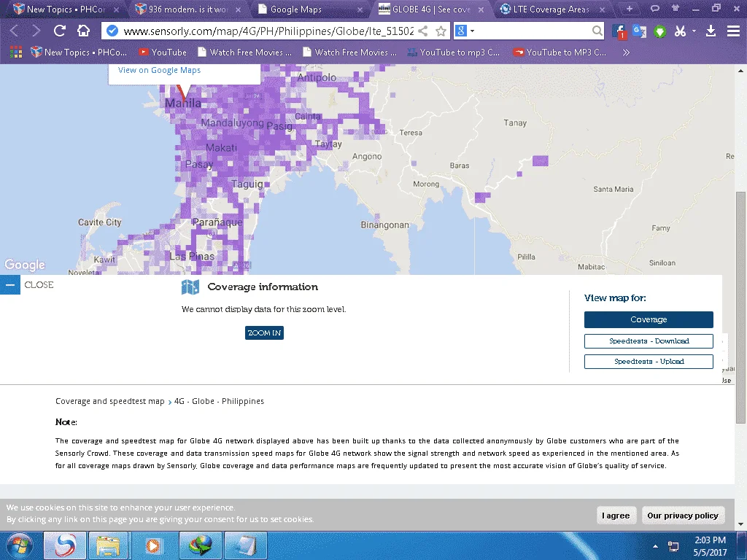
Task: Click CLOSE to hide coverage panel
Action: [x=39, y=285]
